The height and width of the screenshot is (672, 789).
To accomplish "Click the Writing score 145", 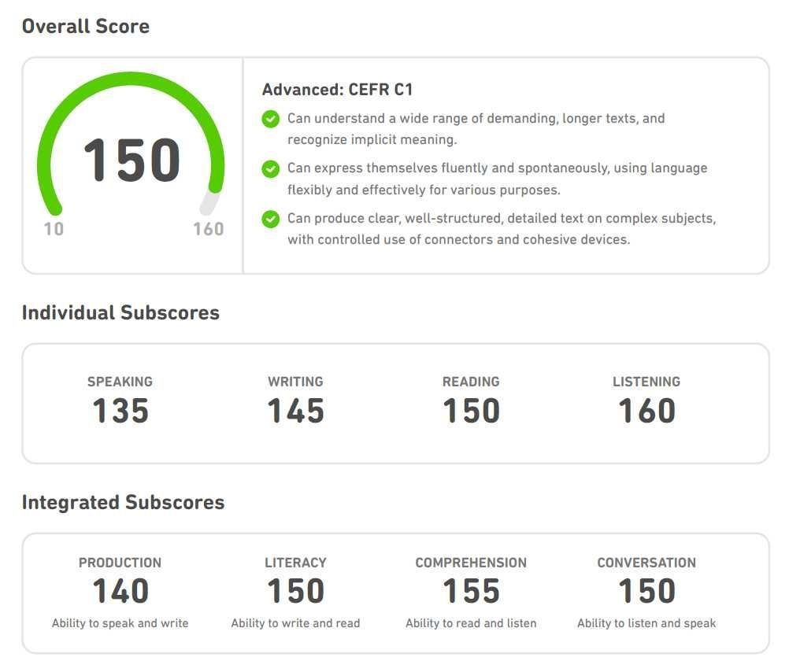I will point(295,411).
